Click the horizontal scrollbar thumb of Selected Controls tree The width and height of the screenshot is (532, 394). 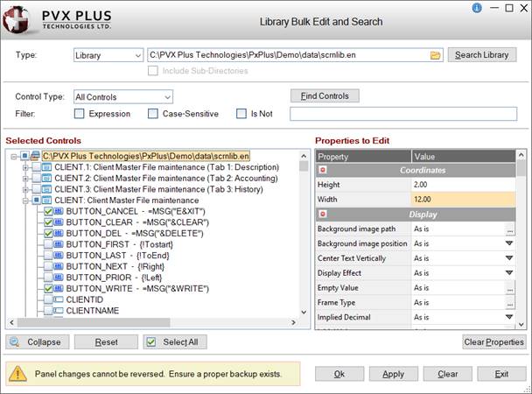click(x=94, y=322)
